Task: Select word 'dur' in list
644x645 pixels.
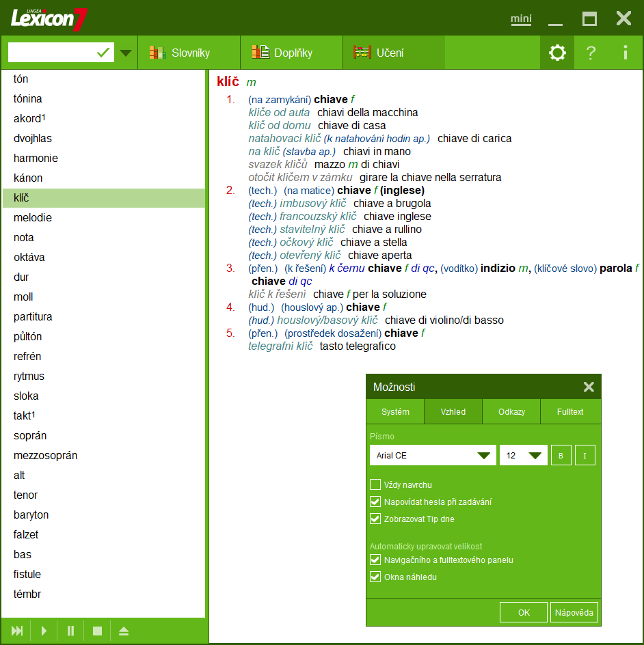Action: coord(104,277)
